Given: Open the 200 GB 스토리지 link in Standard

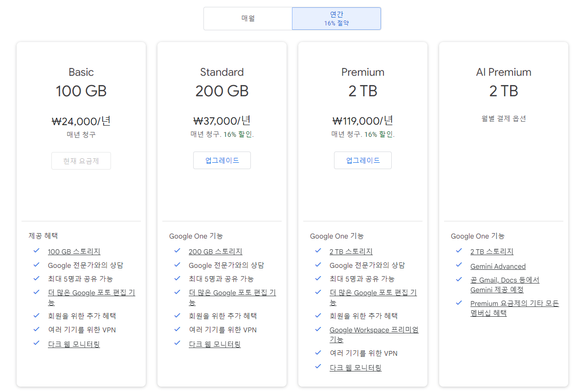Looking at the screenshot, I should tap(215, 251).
